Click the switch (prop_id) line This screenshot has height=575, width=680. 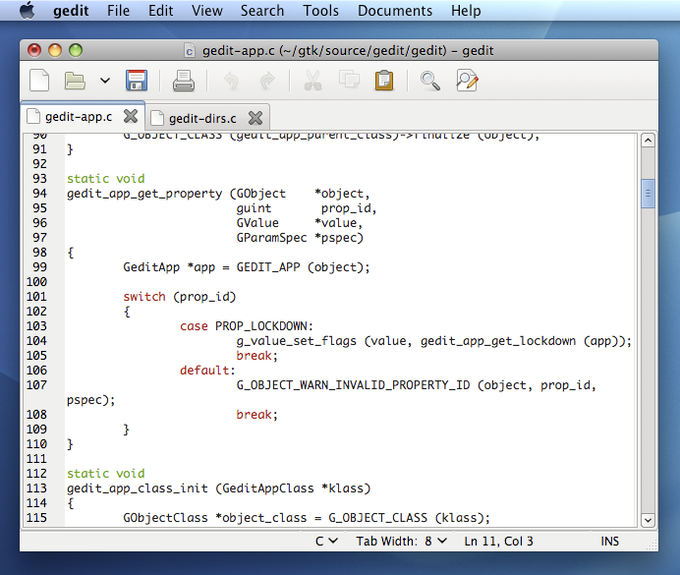(x=179, y=297)
